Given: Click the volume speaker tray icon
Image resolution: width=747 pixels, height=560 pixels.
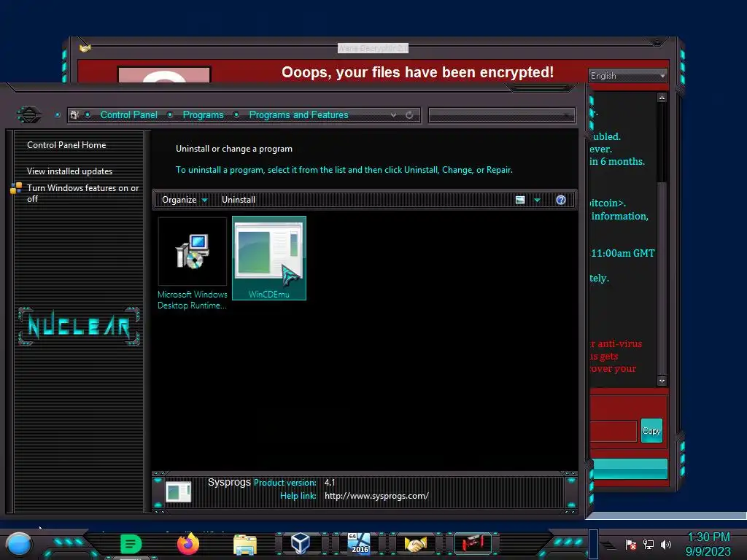Looking at the screenshot, I should (x=666, y=544).
